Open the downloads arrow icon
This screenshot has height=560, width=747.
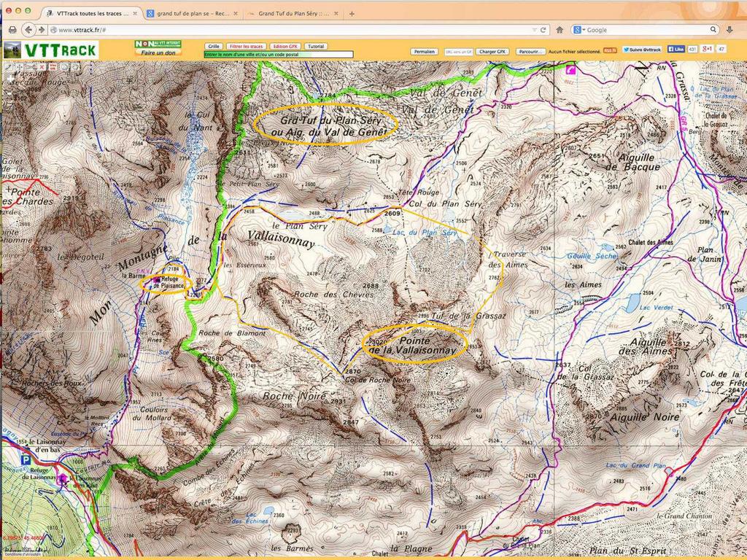[729, 30]
